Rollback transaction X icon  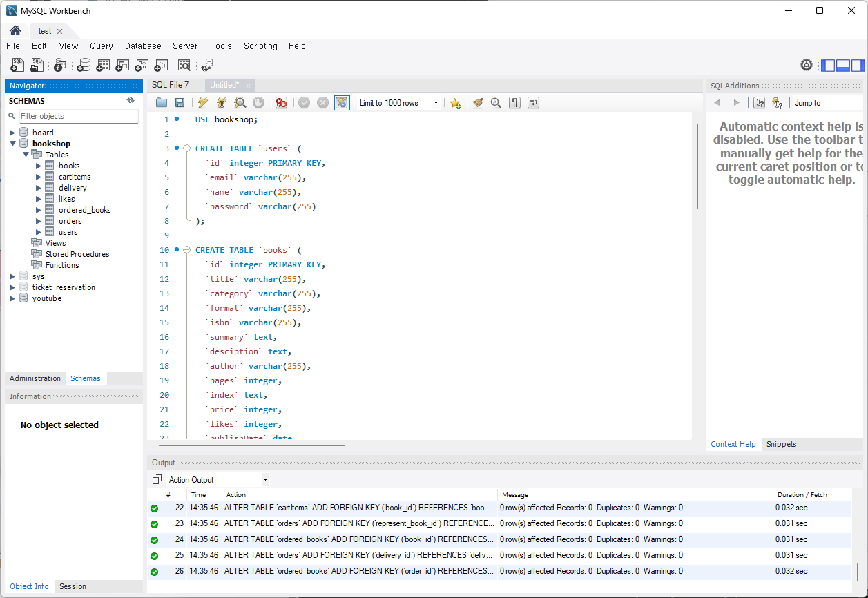322,103
